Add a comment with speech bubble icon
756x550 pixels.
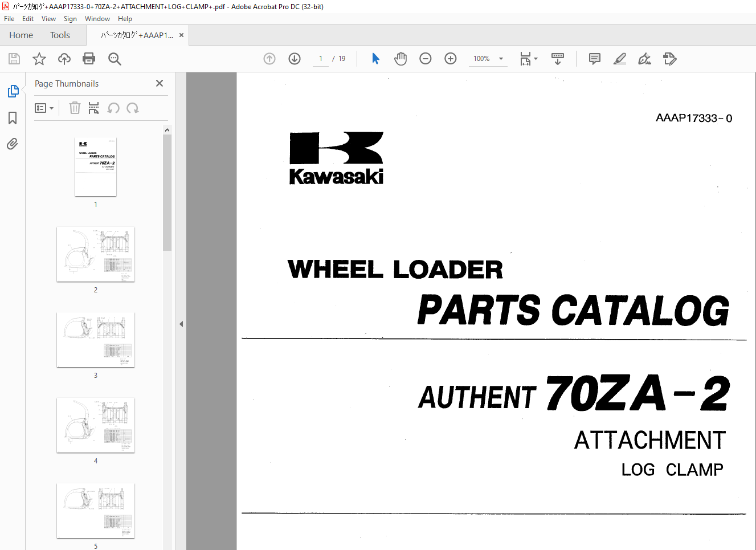click(595, 59)
